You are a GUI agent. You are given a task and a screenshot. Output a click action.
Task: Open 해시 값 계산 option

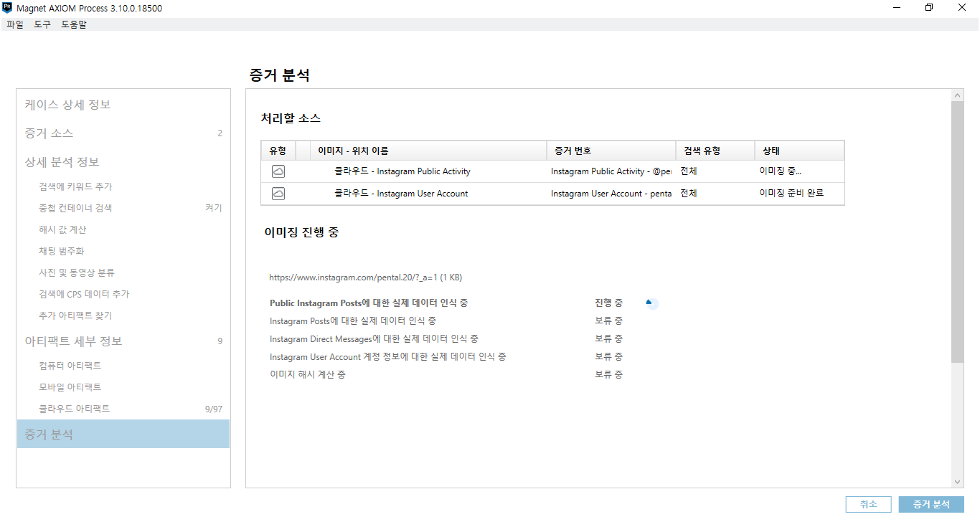[62, 229]
